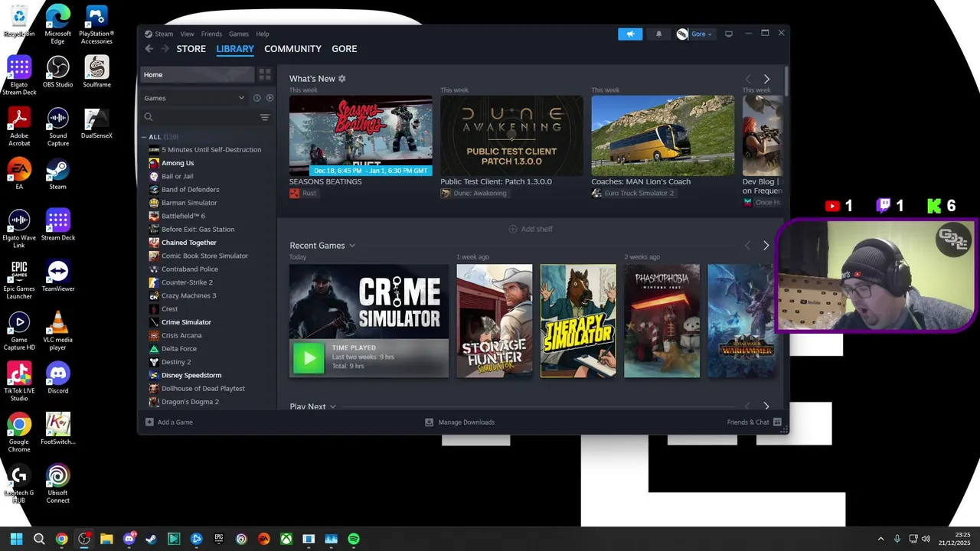Toggle the recent activity clock filter
The image size is (980, 551).
point(256,98)
